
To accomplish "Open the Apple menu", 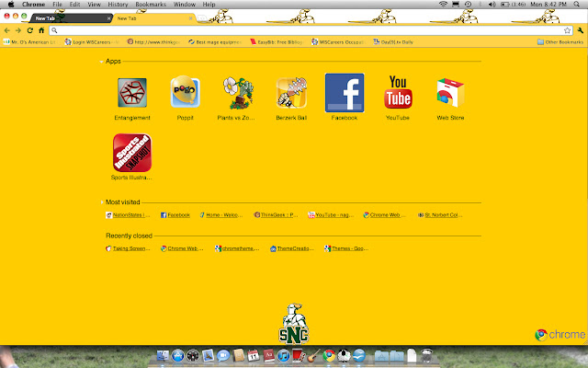I will click(10, 4).
